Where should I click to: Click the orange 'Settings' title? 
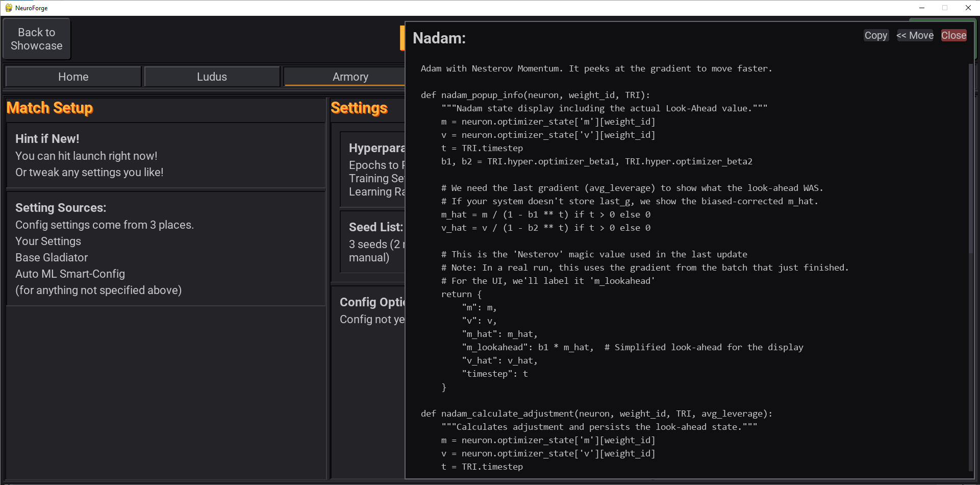pos(359,108)
